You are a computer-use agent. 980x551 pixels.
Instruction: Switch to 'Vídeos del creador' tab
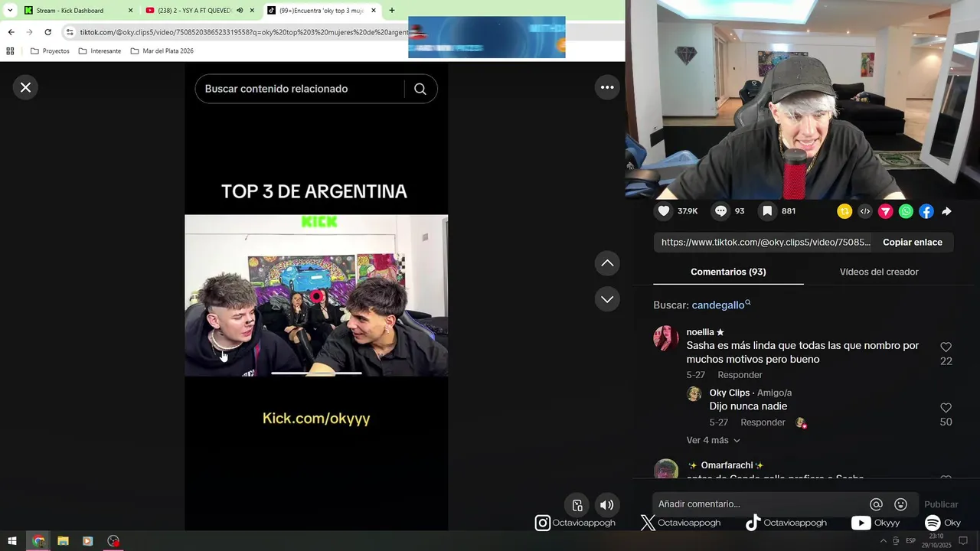pyautogui.click(x=878, y=272)
